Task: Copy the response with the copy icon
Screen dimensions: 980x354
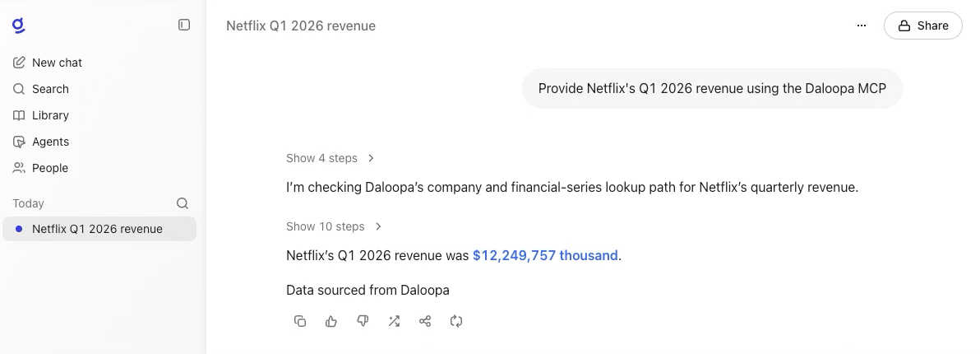Action: (300, 321)
